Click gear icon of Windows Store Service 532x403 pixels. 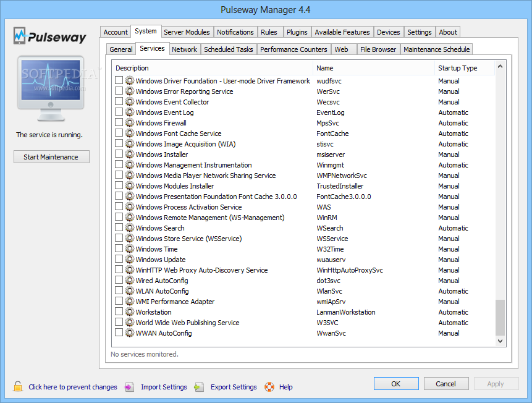pyautogui.click(x=130, y=238)
